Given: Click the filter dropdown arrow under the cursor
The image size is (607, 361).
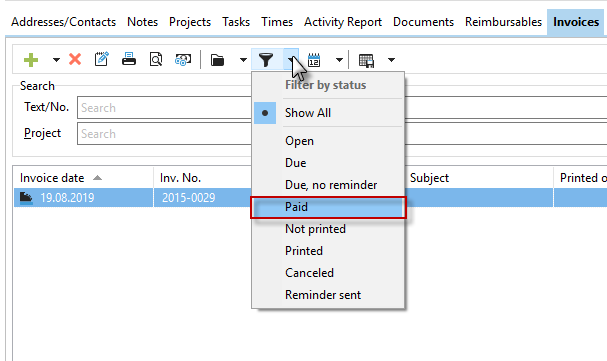Looking at the screenshot, I should tap(291, 59).
